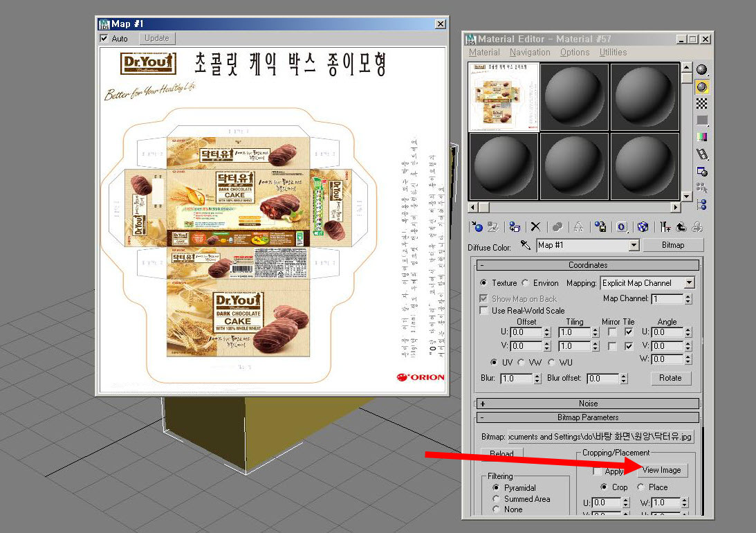This screenshot has height=533, width=756.
Task: Open the Mapping Explicit Map Channel dropdown
Action: 690,283
